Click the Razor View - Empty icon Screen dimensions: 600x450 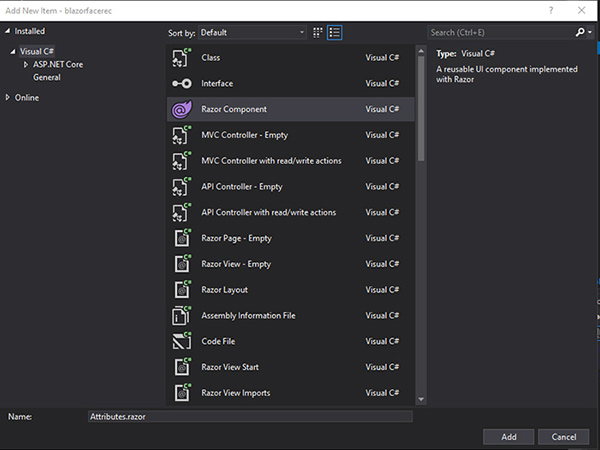click(183, 264)
